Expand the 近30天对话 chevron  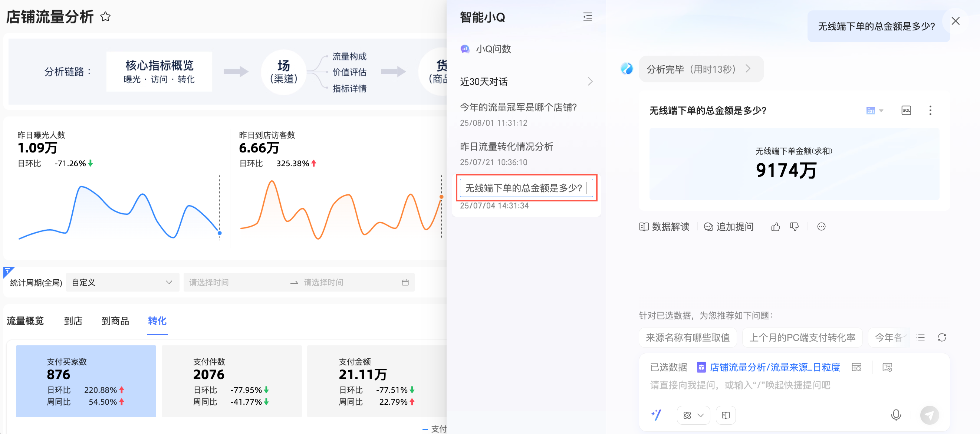click(590, 81)
